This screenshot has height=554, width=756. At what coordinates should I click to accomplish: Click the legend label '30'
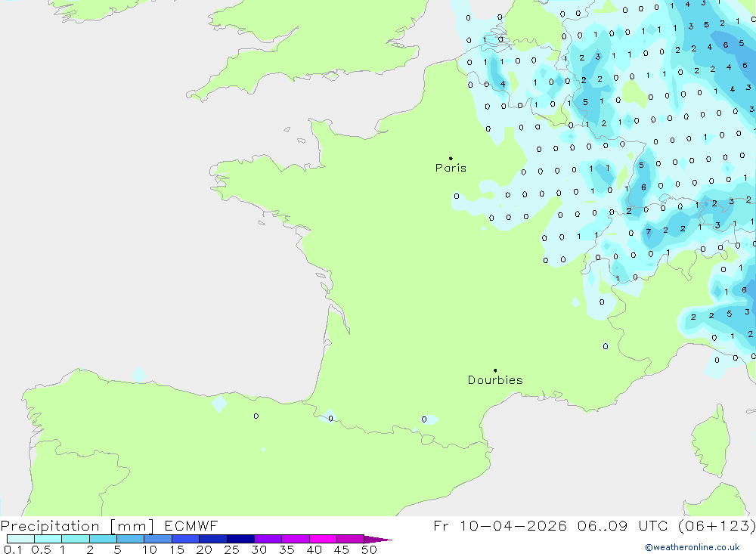pos(259,549)
